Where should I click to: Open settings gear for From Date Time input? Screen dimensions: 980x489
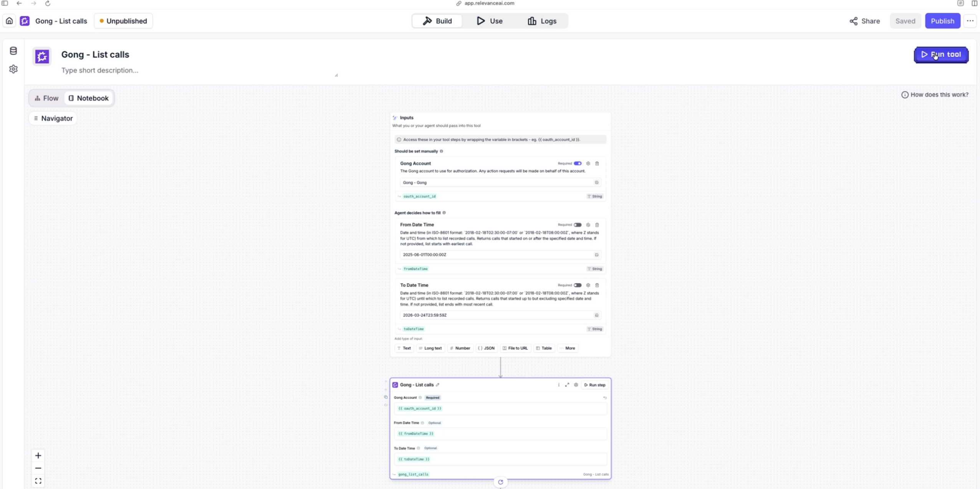tap(588, 225)
